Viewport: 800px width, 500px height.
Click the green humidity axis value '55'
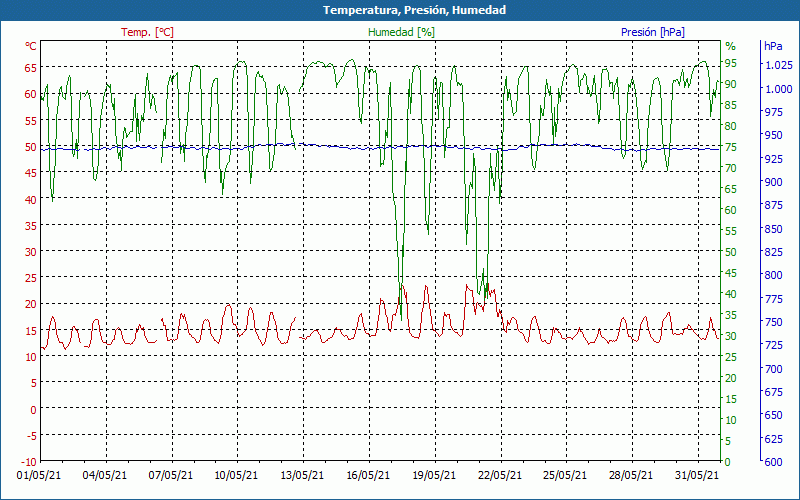pos(731,231)
